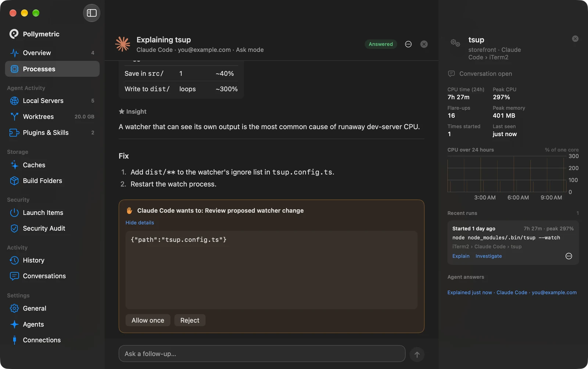Click the Build Folders cube icon
Image resolution: width=588 pixels, height=369 pixels.
[14, 181]
